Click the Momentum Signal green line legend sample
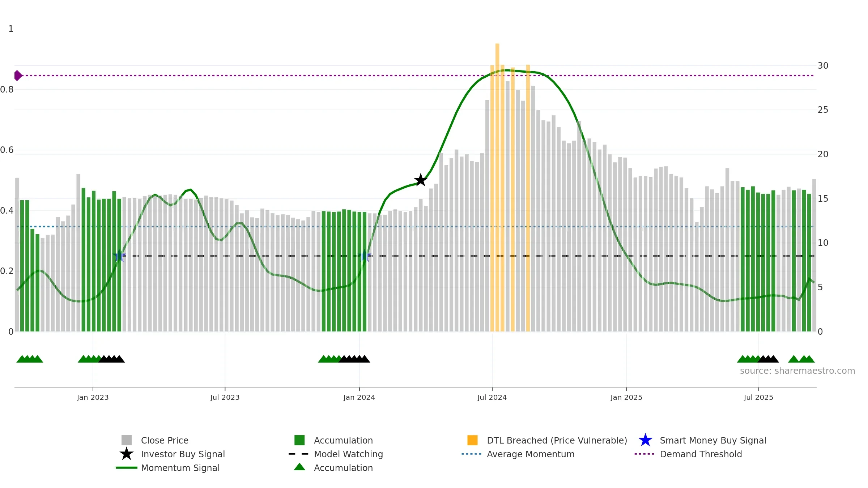This screenshot has height=488, width=868. point(127,468)
